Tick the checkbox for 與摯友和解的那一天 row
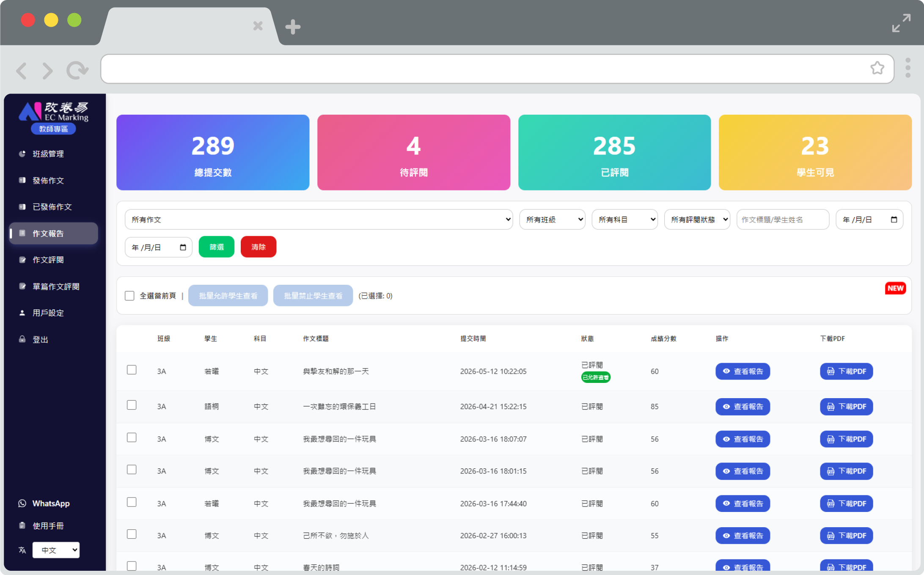 pos(132,370)
